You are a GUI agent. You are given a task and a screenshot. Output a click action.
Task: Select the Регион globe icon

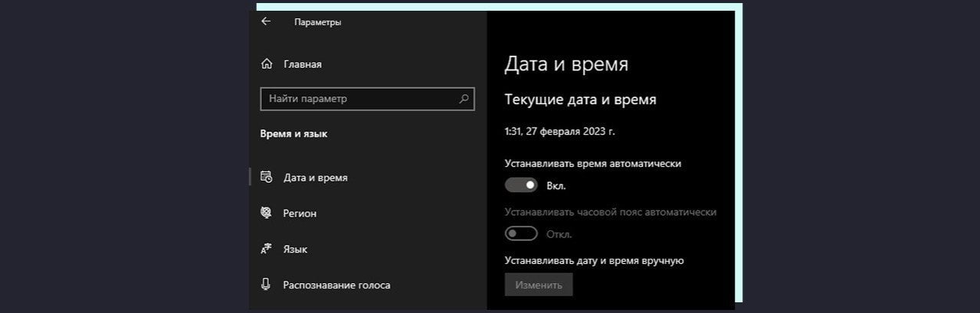pyautogui.click(x=267, y=213)
